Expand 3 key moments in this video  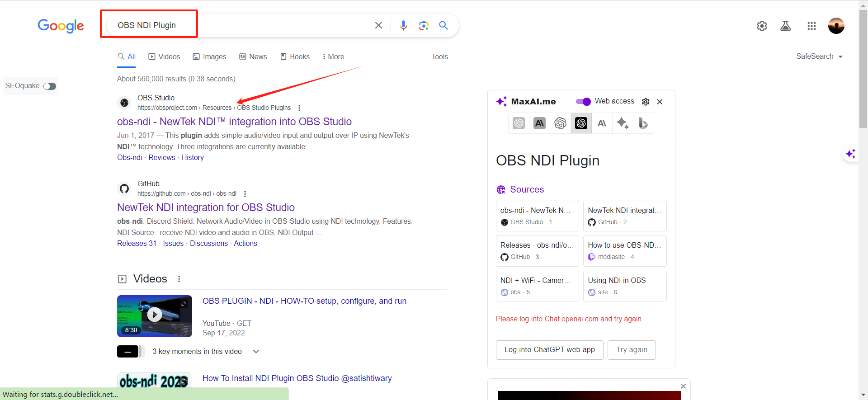pyautogui.click(x=256, y=352)
